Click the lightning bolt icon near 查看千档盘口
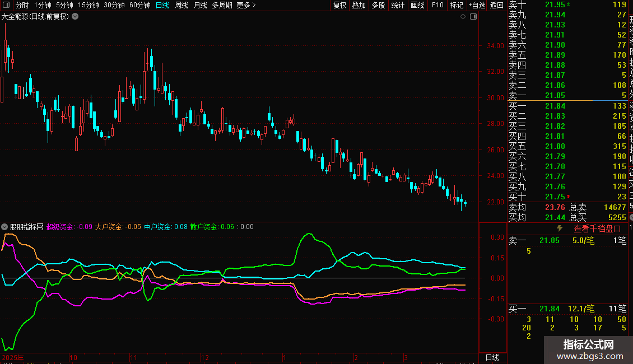This screenshot has height=364, width=633. [x=559, y=228]
